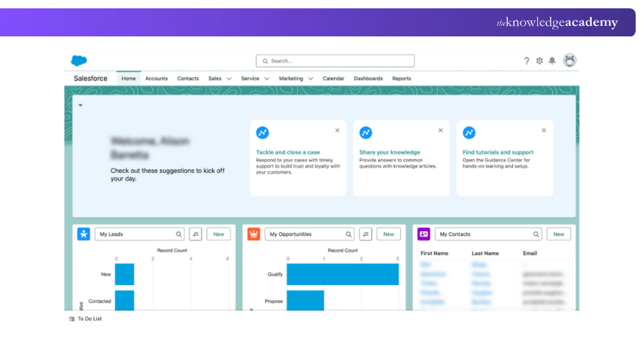Click the My Contacts card icon
The image size is (644, 341).
point(424,234)
